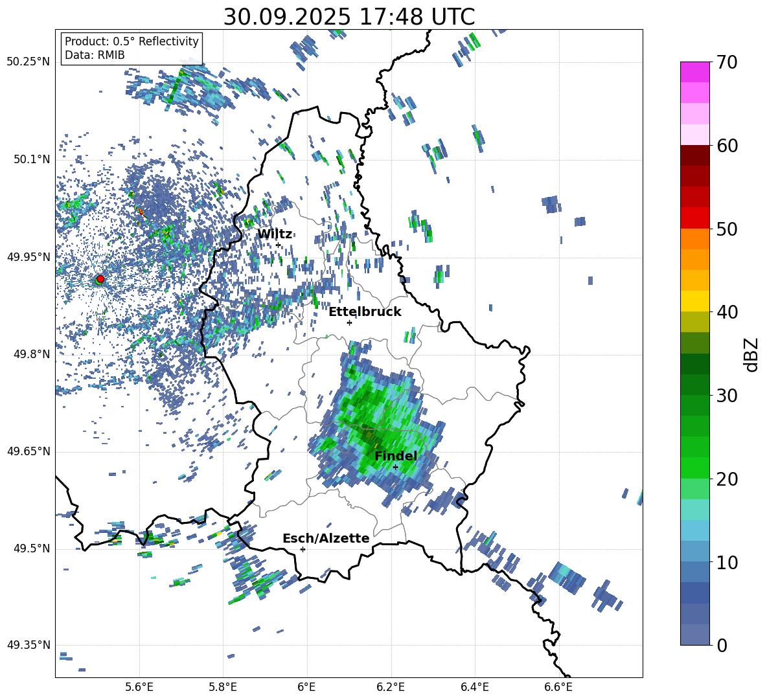Click the colorbar tick label 20
This screenshot has height=700, width=767.
click(x=727, y=479)
